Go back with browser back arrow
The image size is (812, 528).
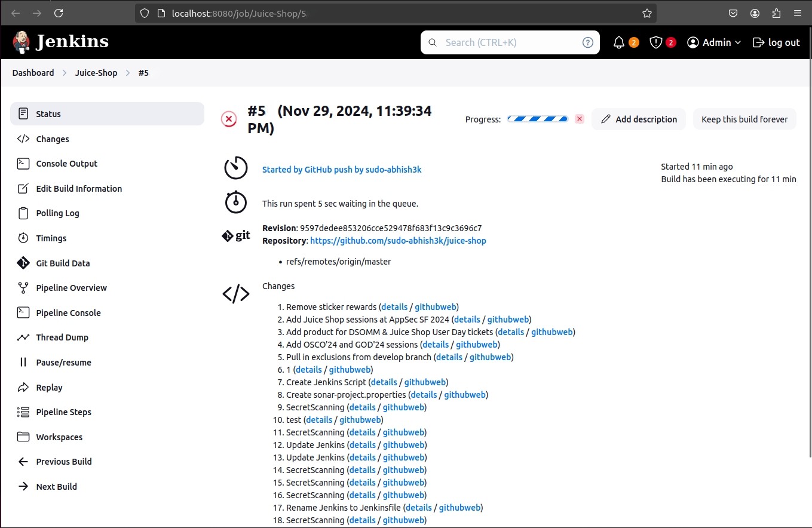coord(16,13)
